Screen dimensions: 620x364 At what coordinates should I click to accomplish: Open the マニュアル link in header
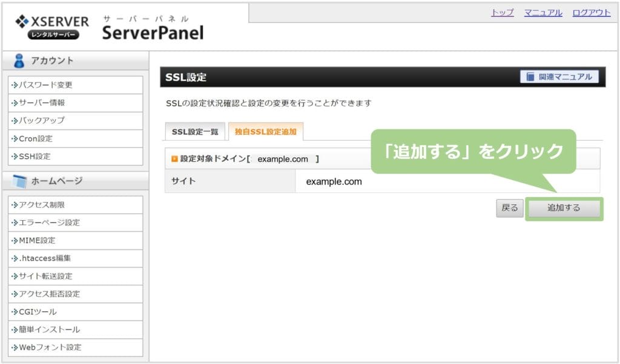point(543,13)
